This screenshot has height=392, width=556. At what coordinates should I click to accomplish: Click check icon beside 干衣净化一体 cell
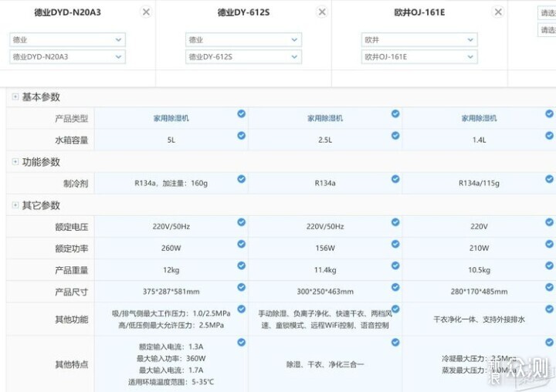pyautogui.click(x=549, y=309)
